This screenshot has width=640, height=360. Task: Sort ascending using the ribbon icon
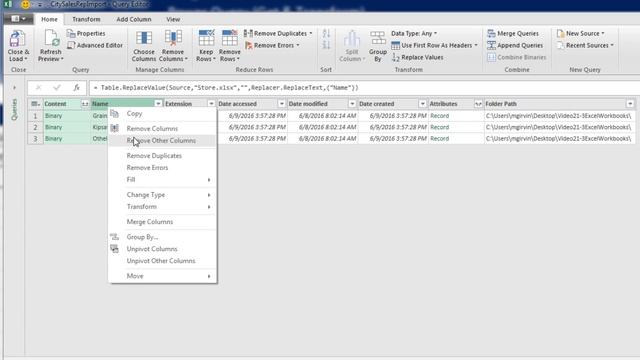pos(326,33)
